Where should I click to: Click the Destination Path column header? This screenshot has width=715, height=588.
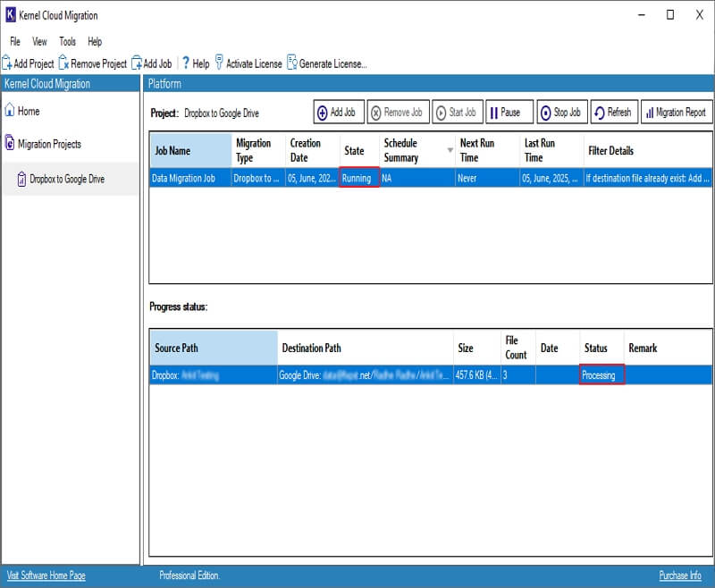click(x=366, y=348)
